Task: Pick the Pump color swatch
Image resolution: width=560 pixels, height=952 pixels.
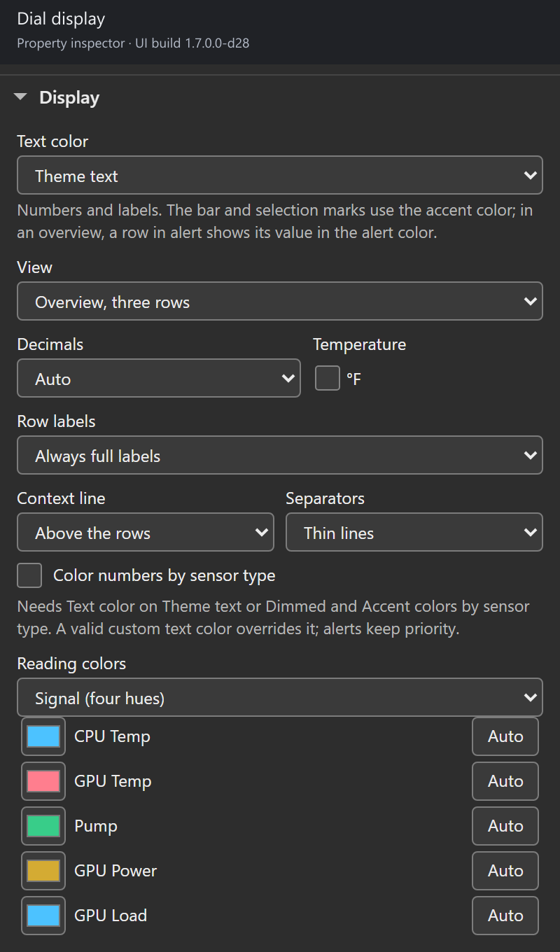Action: tap(43, 826)
